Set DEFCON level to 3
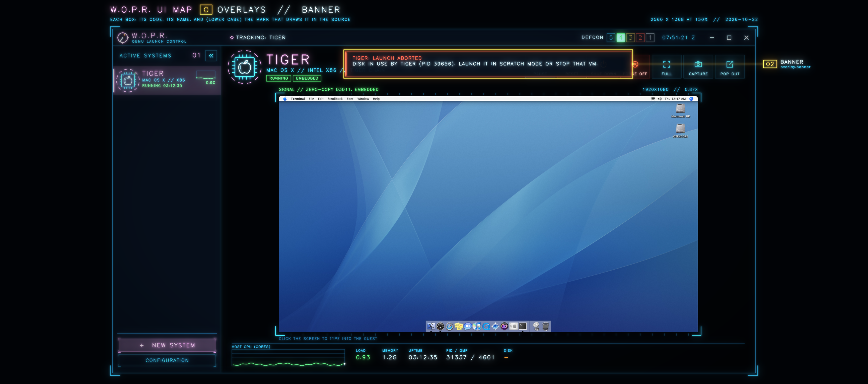This screenshot has width=868, height=384. pyautogui.click(x=630, y=37)
